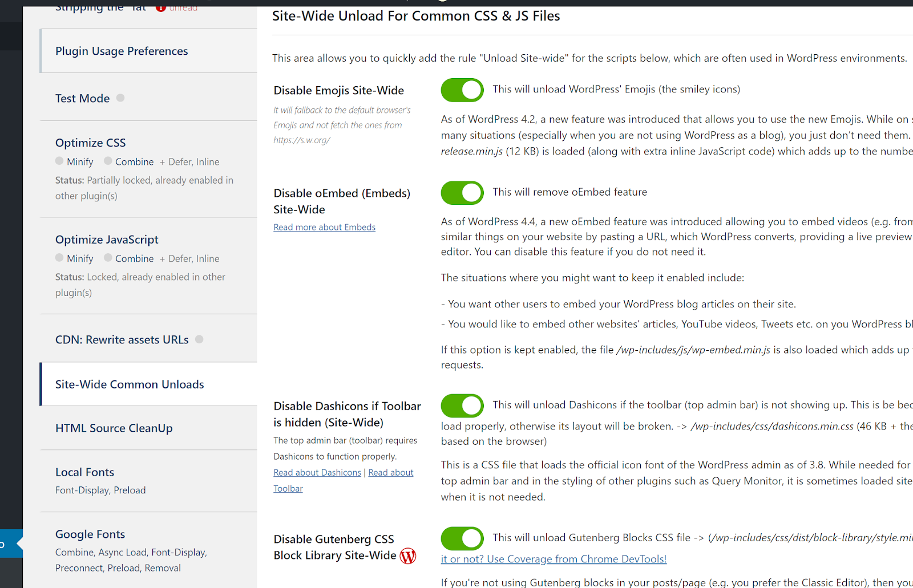
Task: Click the red unread alert icon
Action: coord(161,8)
